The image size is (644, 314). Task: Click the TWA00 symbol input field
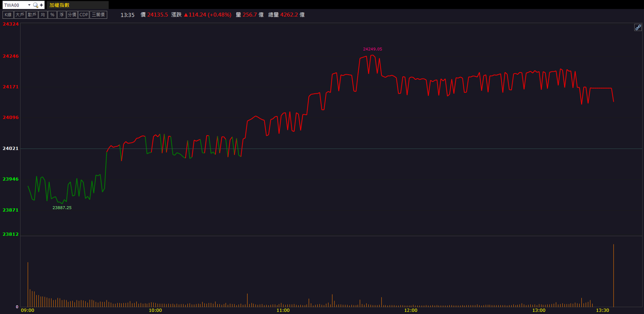coord(14,5)
